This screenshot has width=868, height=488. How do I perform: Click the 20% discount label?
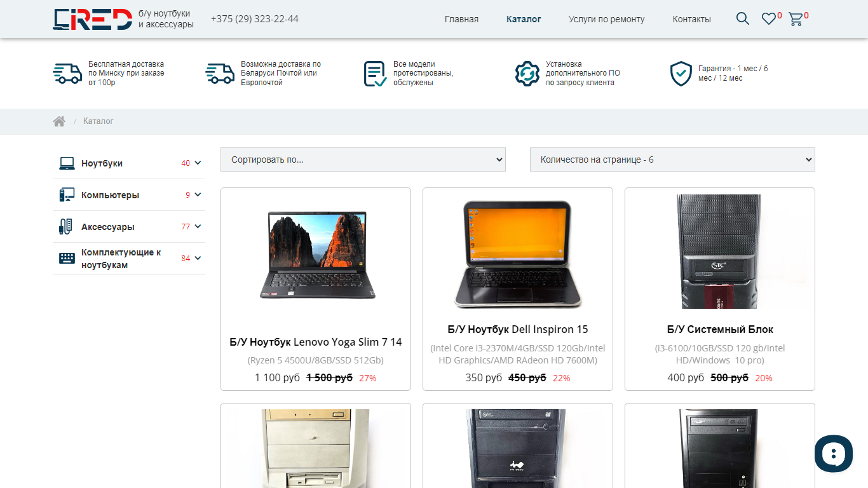pyautogui.click(x=764, y=378)
